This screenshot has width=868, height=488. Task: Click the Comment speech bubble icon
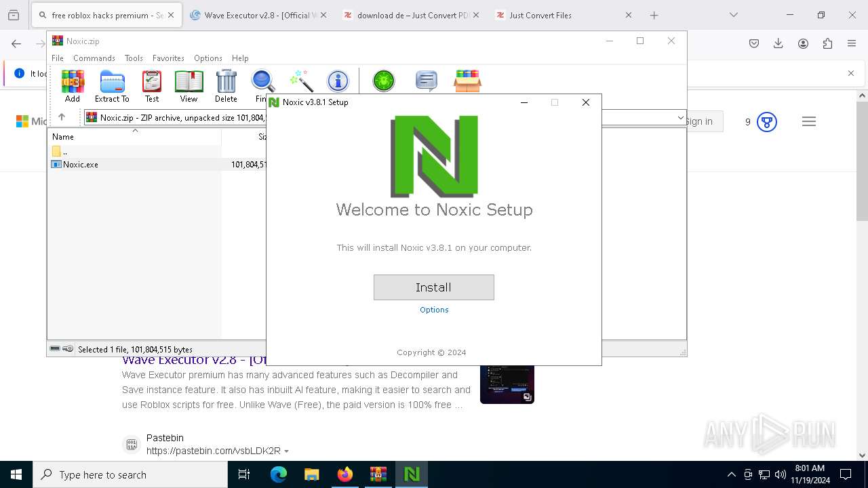point(427,81)
